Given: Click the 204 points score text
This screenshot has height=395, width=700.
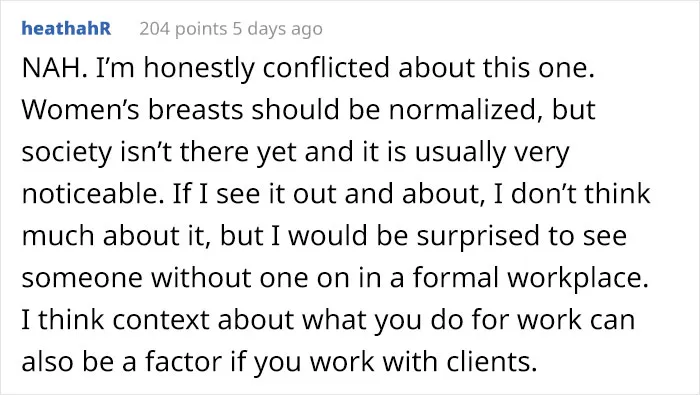Looking at the screenshot, I should [183, 29].
